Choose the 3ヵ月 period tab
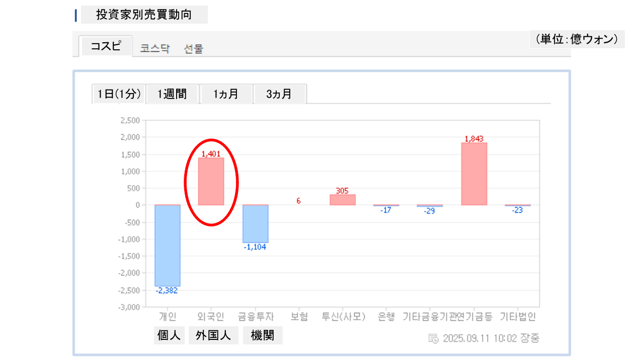644x362 pixels. coord(279,94)
